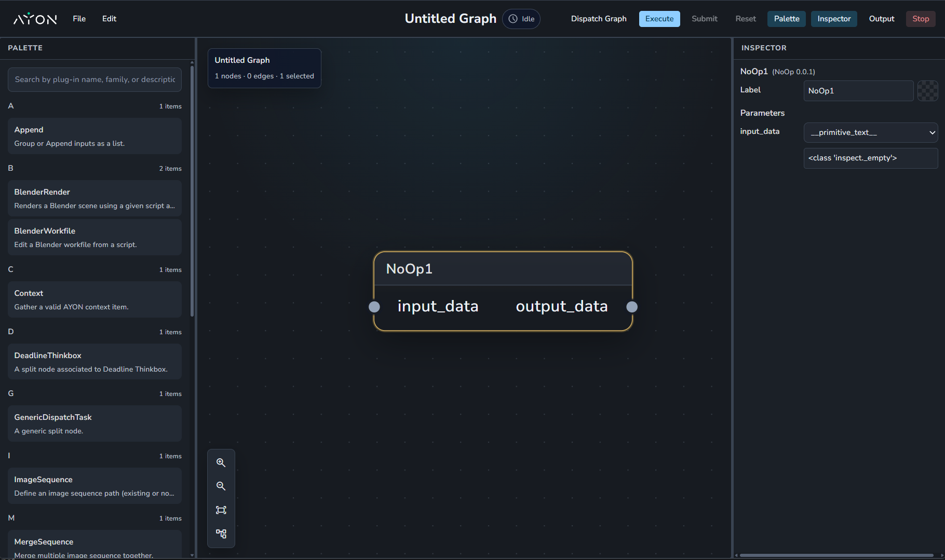Open the File menu
945x560 pixels.
[79, 19]
